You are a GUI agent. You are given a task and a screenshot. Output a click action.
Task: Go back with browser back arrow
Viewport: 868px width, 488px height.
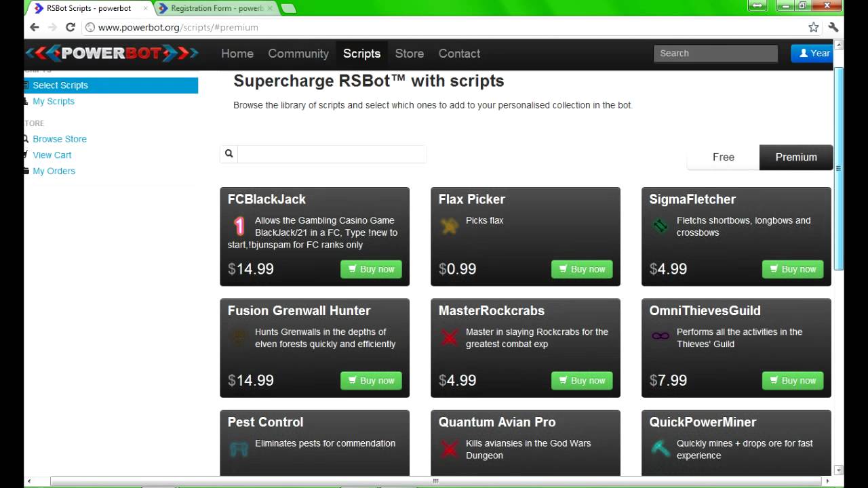coord(35,27)
